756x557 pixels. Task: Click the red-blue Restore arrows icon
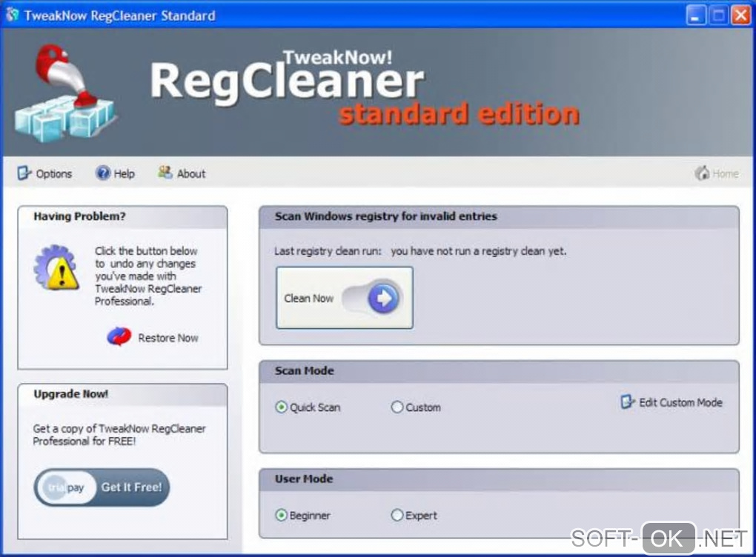pyautogui.click(x=119, y=337)
